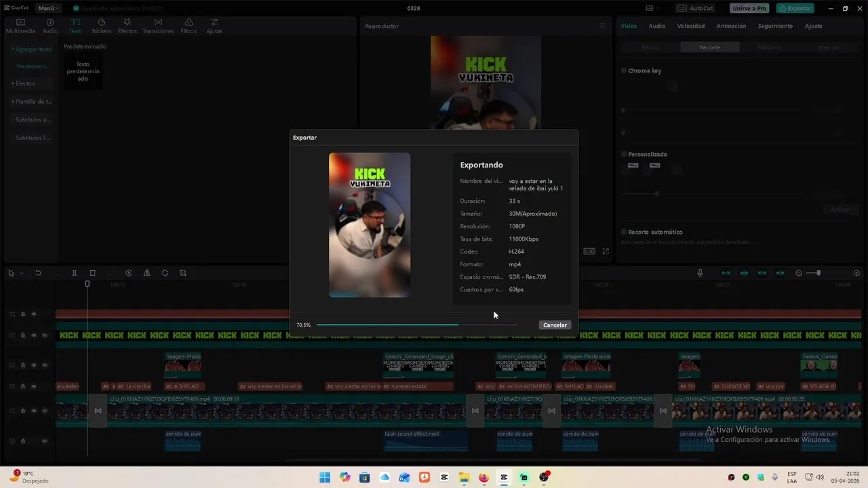Select Predeterminado item in text sidebar
868x488 pixels.
click(x=33, y=66)
